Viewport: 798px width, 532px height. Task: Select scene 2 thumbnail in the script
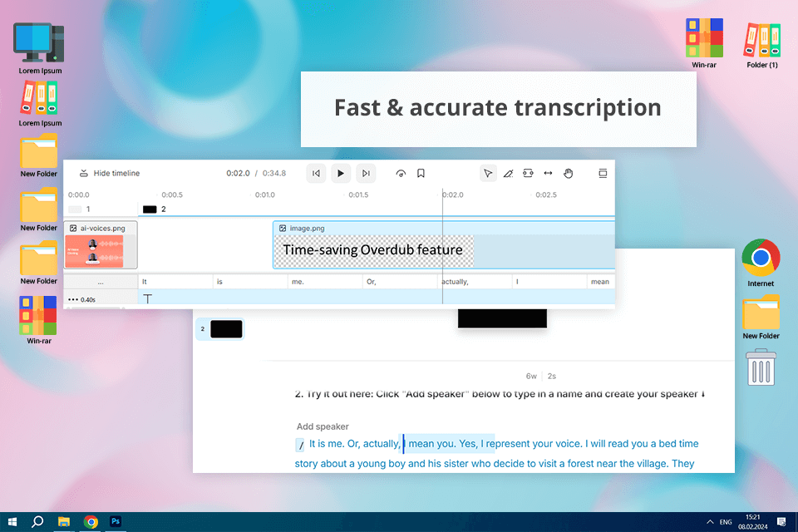pos(226,329)
